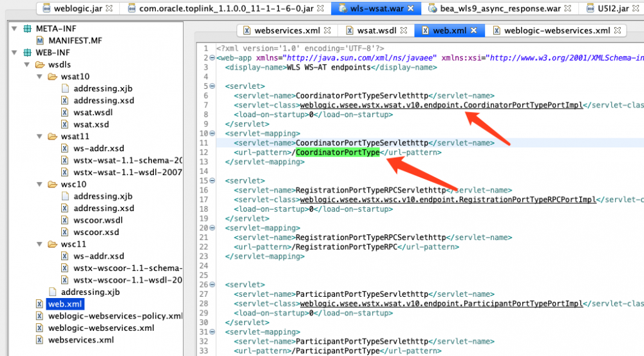Screen dimensions: 644x356
Task: Select wscoor.wsdl in the tree
Action: 98,220
